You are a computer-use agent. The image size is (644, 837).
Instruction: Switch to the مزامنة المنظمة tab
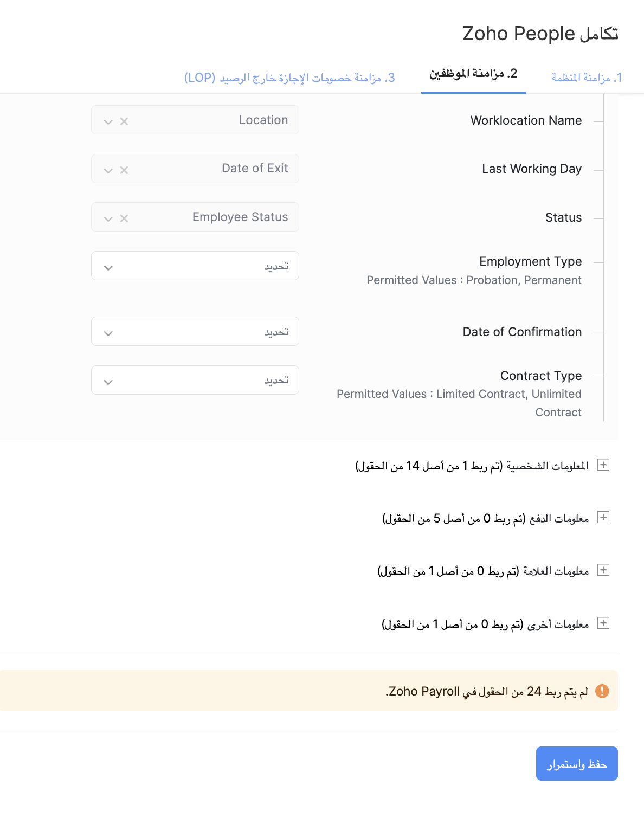tap(587, 78)
